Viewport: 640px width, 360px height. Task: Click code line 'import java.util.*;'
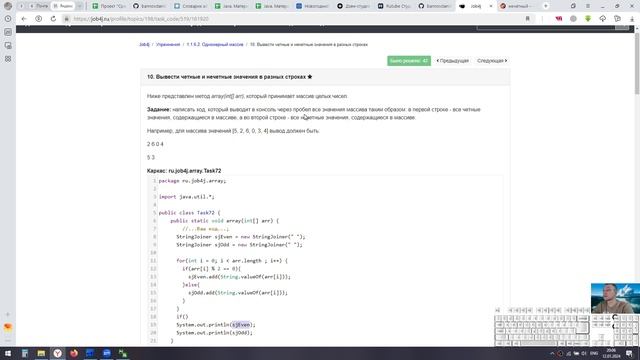[187, 197]
